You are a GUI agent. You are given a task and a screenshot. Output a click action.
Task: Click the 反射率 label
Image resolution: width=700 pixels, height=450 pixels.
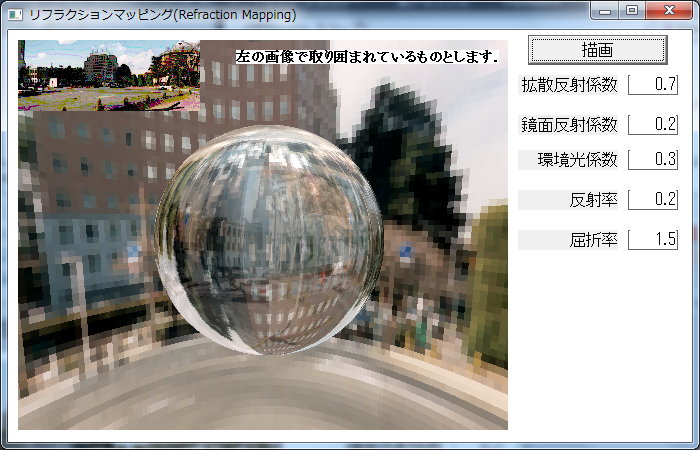pyautogui.click(x=568, y=200)
